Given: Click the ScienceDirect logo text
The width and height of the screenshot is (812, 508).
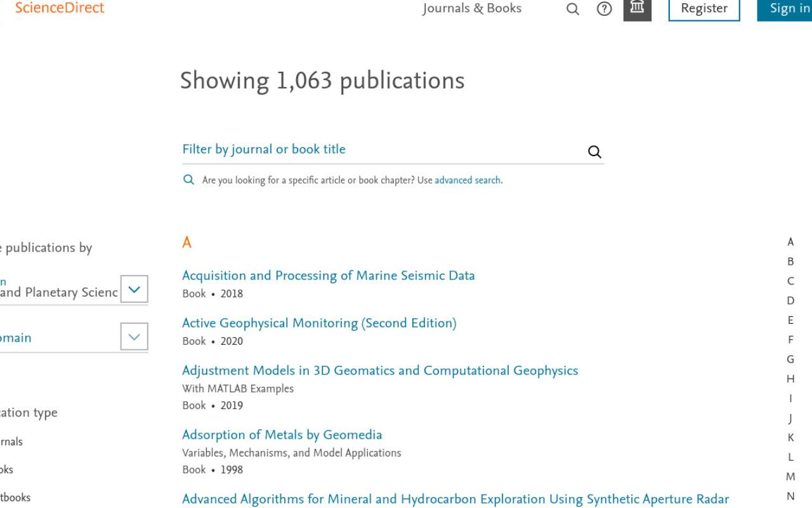Looking at the screenshot, I should pos(60,8).
